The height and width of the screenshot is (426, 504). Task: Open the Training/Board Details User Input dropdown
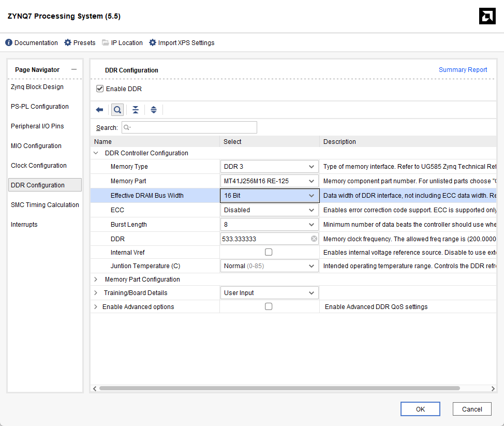point(270,293)
